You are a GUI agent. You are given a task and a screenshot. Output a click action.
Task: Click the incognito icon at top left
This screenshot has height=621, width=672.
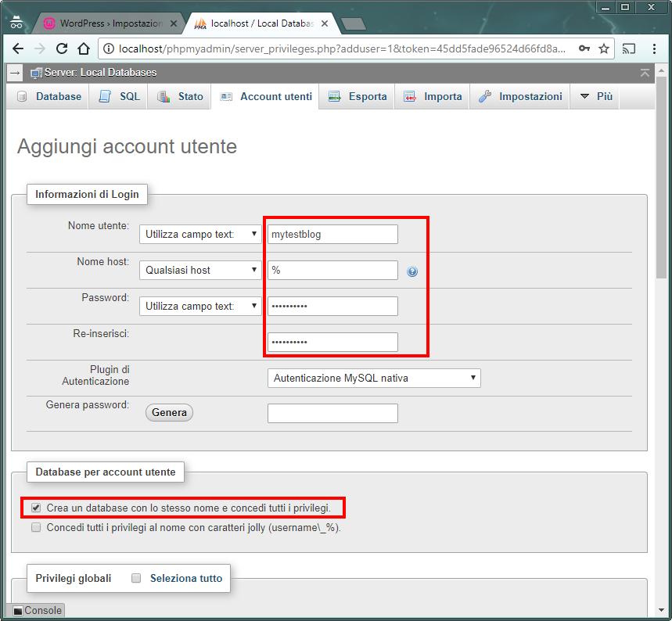pos(16,22)
